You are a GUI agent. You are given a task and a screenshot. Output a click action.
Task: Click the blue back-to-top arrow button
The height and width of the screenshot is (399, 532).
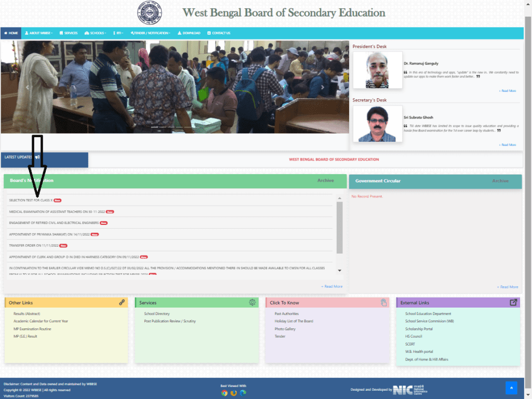coord(511,388)
